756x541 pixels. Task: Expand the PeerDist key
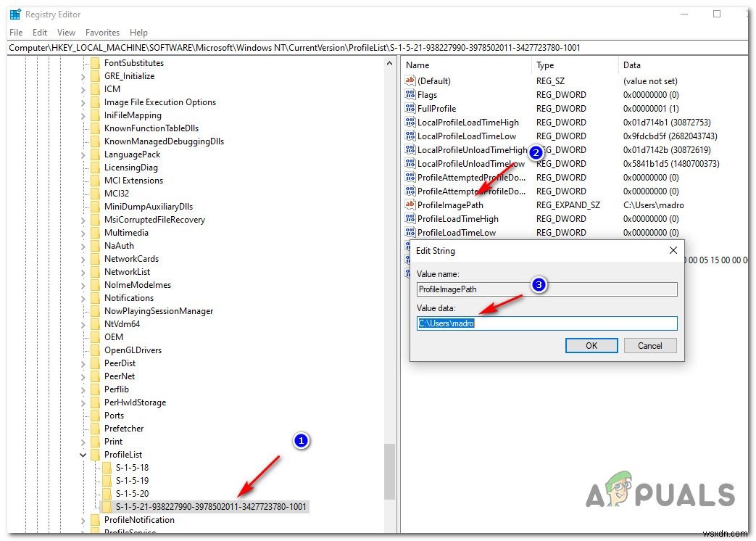coord(83,363)
